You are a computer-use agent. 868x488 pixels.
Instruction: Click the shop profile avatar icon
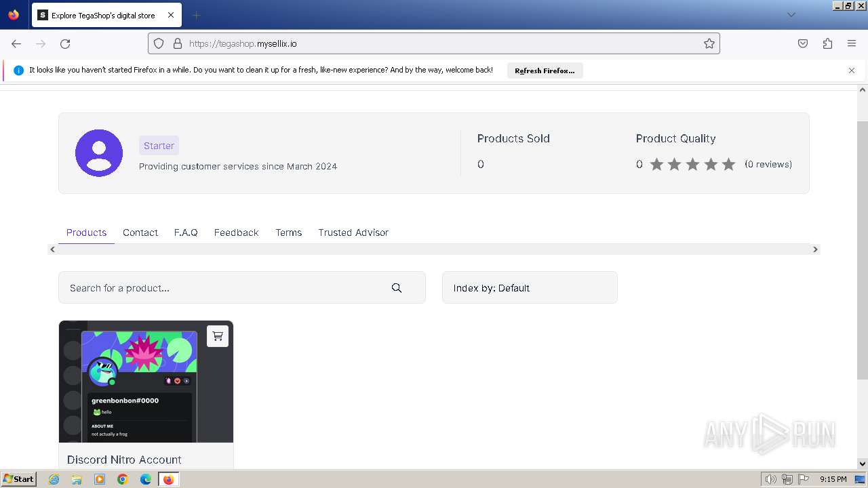coord(99,153)
